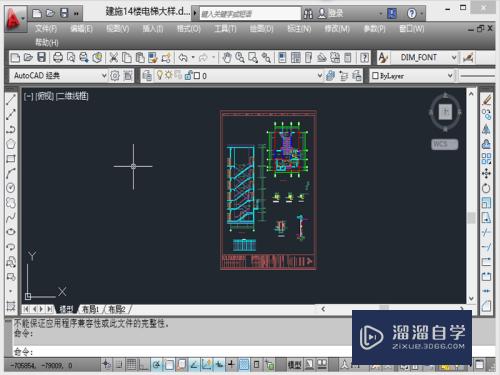Select the Move modify tool
Image resolution: width=500 pixels, height=375 pixels.
click(x=486, y=173)
